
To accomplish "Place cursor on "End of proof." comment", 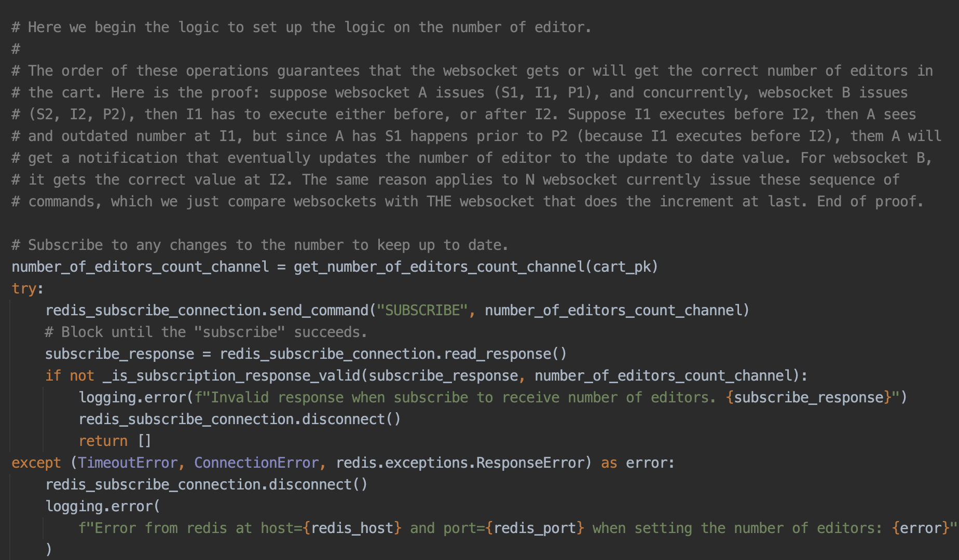I will [x=870, y=201].
